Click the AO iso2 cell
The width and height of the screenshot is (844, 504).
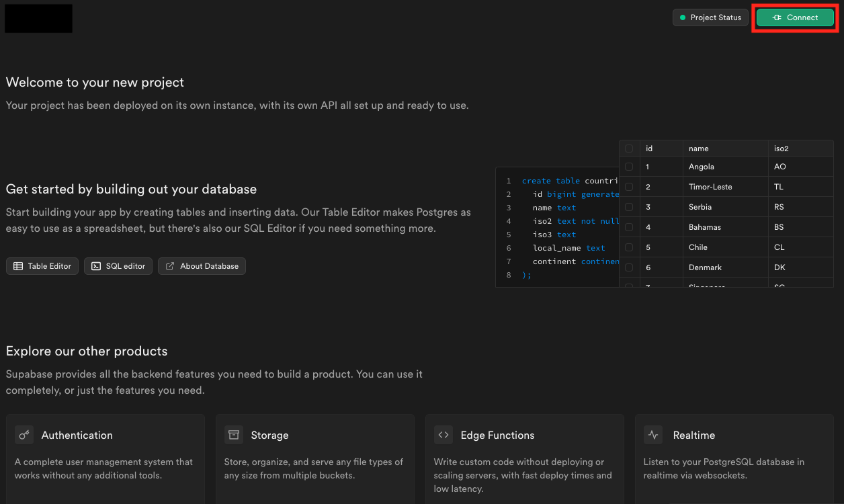tap(801, 167)
